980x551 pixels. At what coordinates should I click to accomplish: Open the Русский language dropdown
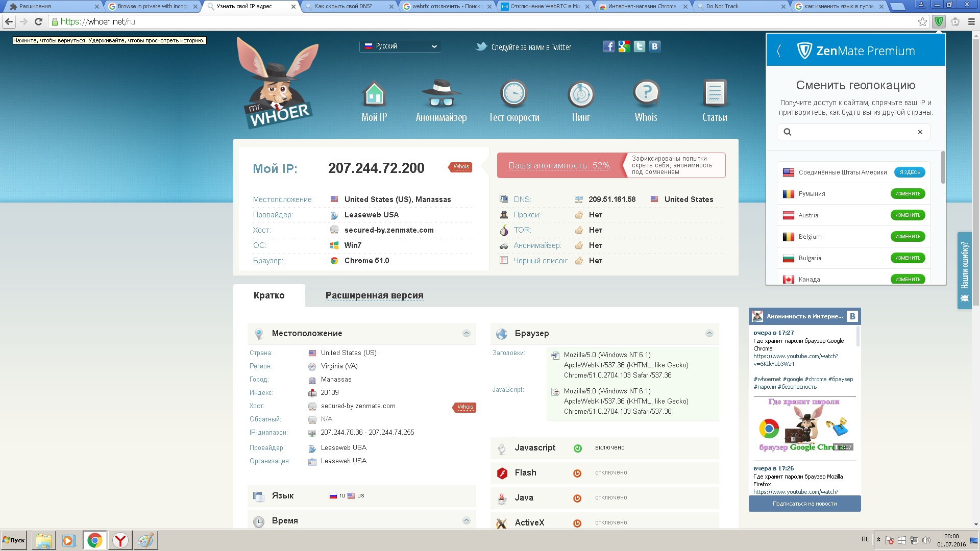[400, 46]
